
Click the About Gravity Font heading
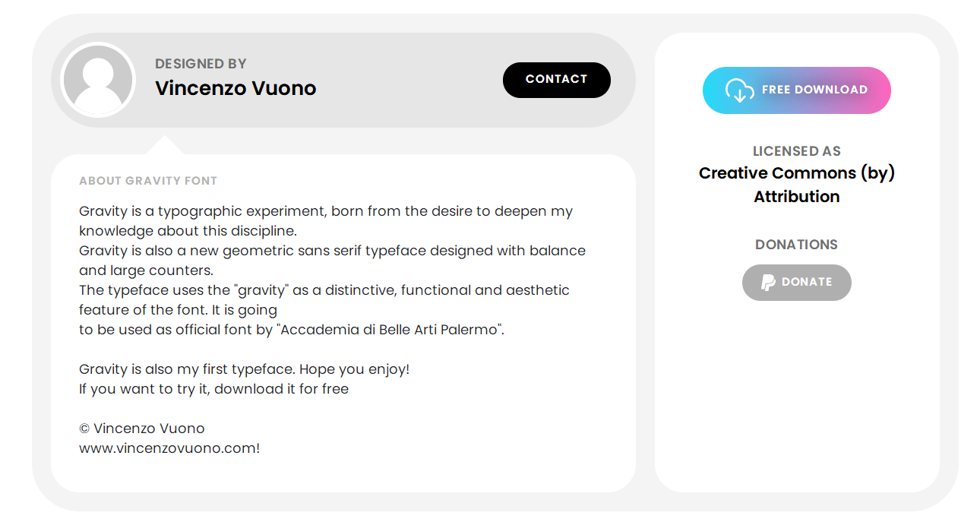tap(148, 181)
